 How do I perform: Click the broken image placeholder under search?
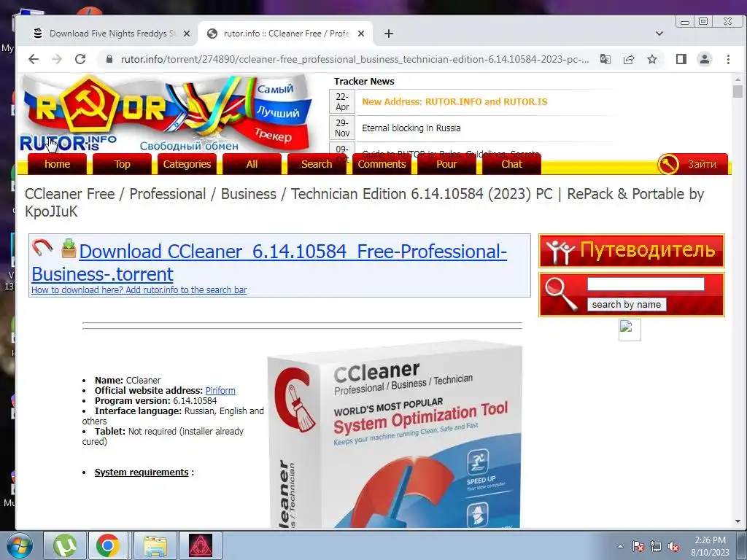630,330
